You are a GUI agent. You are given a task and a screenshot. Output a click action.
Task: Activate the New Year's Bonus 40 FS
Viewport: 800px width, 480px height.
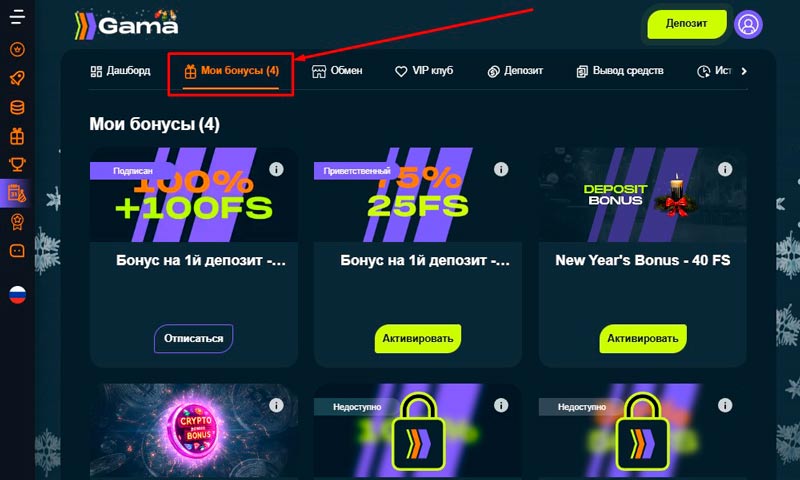click(x=643, y=338)
